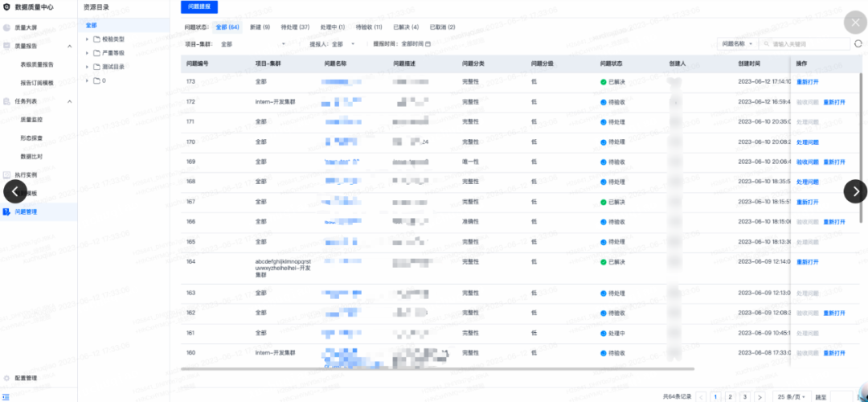Collapse the 质量报告 menu section

click(x=69, y=47)
